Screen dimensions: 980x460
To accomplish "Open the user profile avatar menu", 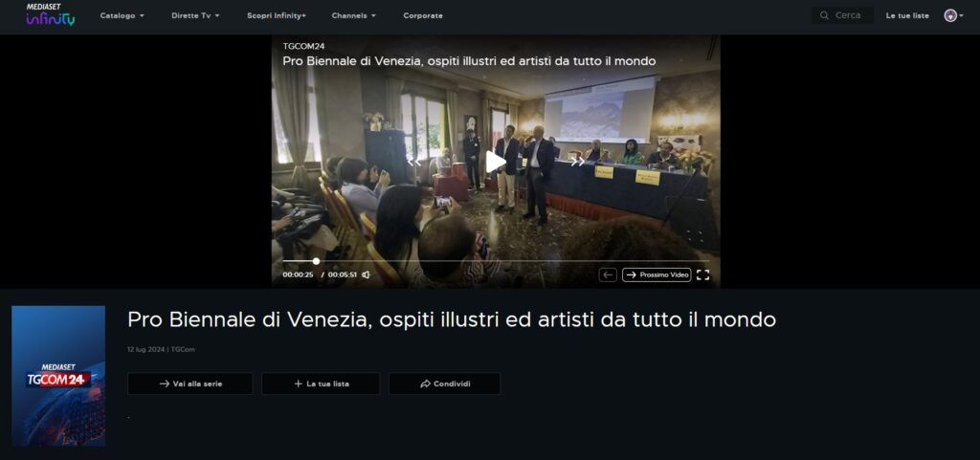I will tap(953, 15).
